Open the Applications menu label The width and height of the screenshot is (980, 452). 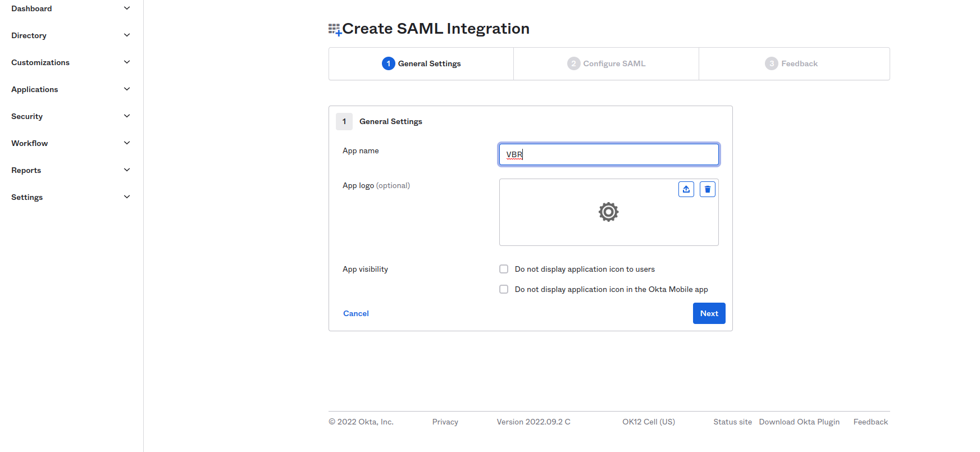35,89
